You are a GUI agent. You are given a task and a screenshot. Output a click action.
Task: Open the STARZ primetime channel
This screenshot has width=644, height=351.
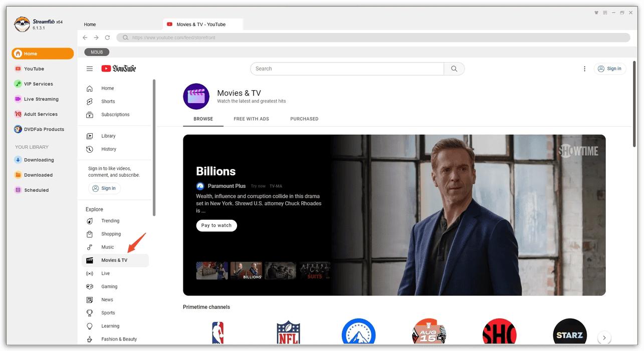pyautogui.click(x=570, y=332)
